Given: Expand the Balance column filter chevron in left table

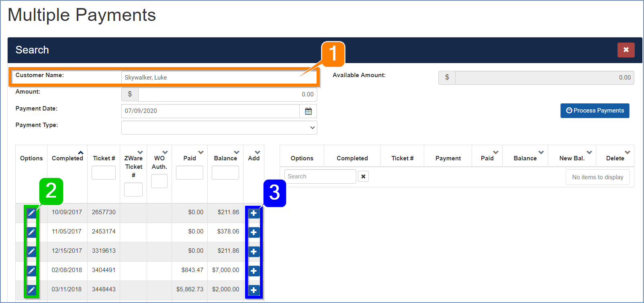Looking at the screenshot, I should click(x=237, y=152).
